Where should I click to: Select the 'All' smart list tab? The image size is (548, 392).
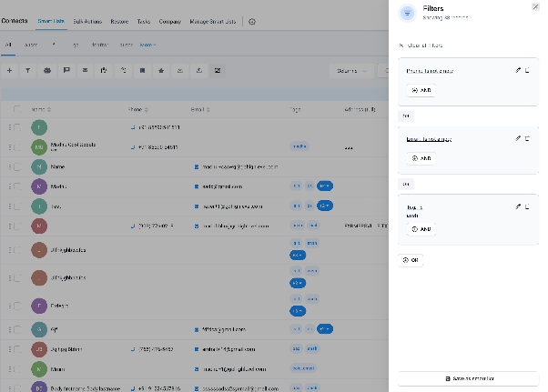point(8,45)
